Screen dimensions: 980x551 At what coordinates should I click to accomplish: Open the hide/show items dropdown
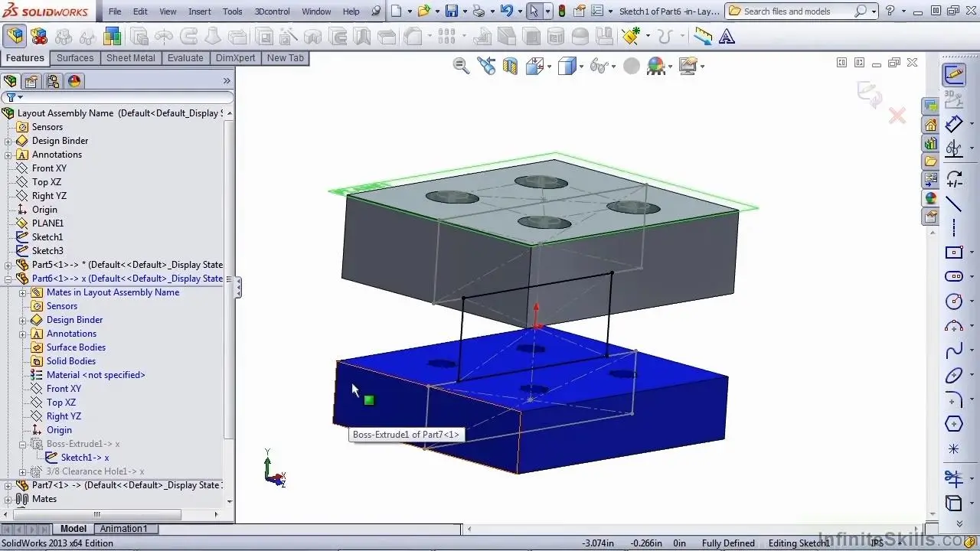point(613,67)
